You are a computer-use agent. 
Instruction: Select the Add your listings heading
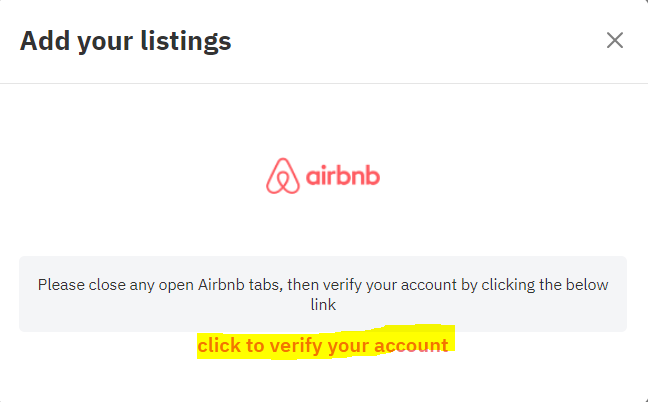[126, 41]
